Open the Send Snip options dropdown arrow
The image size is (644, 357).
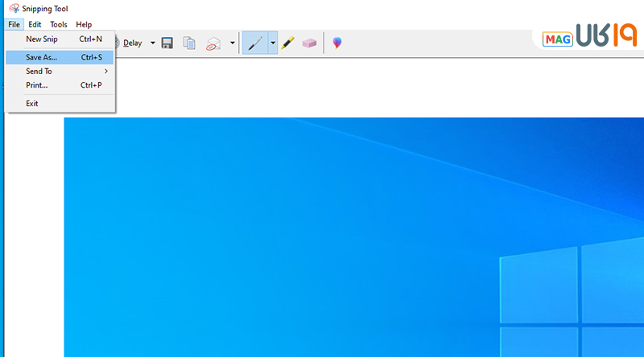tap(233, 43)
